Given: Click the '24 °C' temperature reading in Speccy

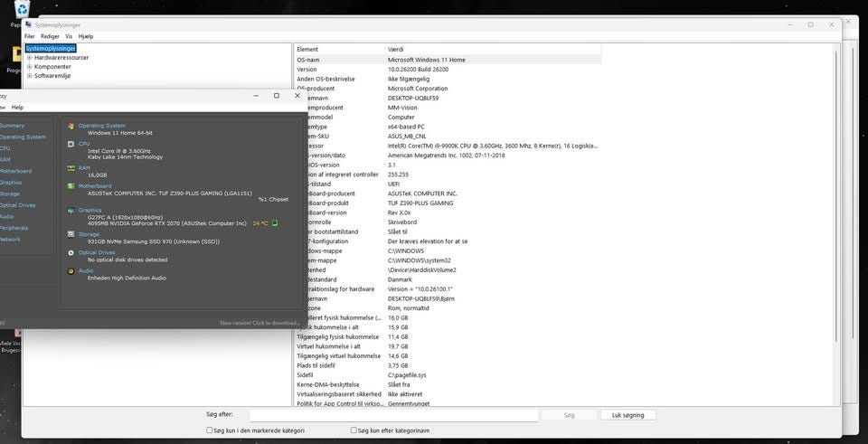Looking at the screenshot, I should coord(260,223).
